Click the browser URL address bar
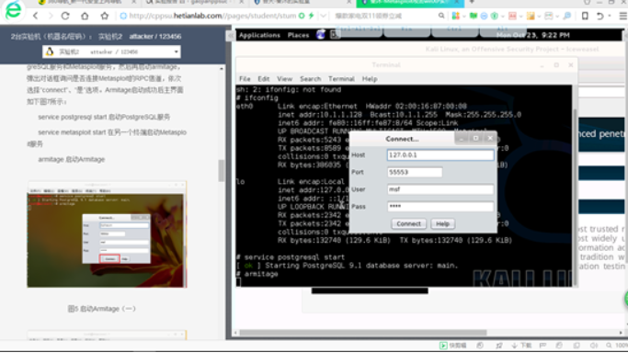Viewport: 628px width, 364px height. click(x=212, y=16)
